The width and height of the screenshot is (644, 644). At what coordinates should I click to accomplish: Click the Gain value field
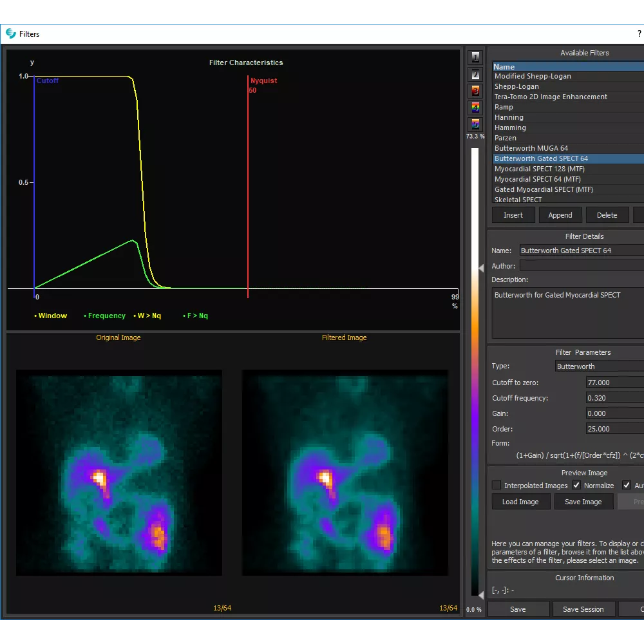[615, 413]
